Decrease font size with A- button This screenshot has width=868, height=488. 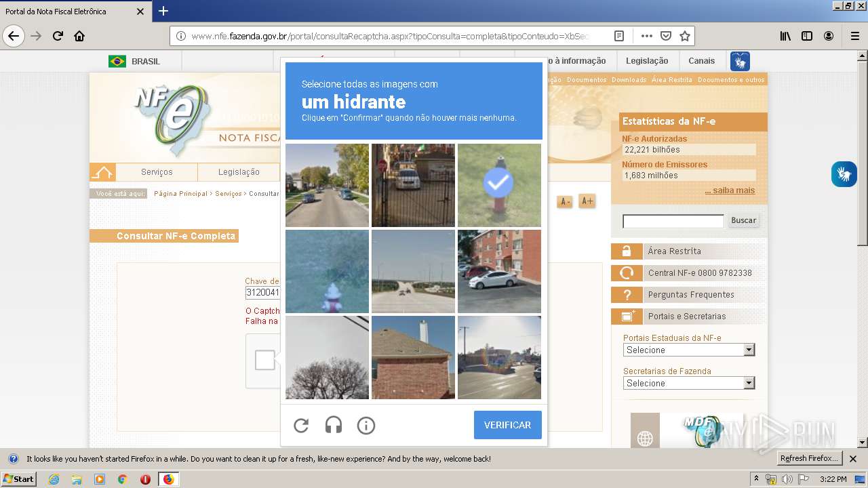point(564,201)
